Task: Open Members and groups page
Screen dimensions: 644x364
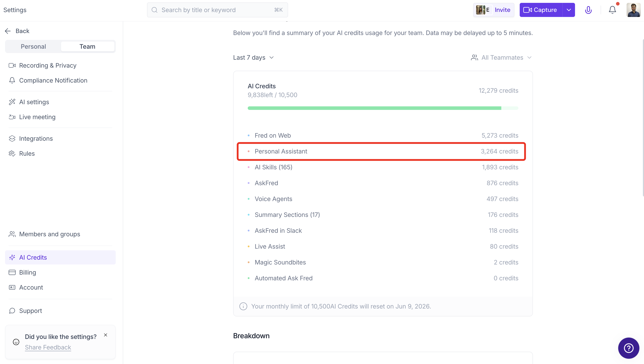Action: point(60,234)
